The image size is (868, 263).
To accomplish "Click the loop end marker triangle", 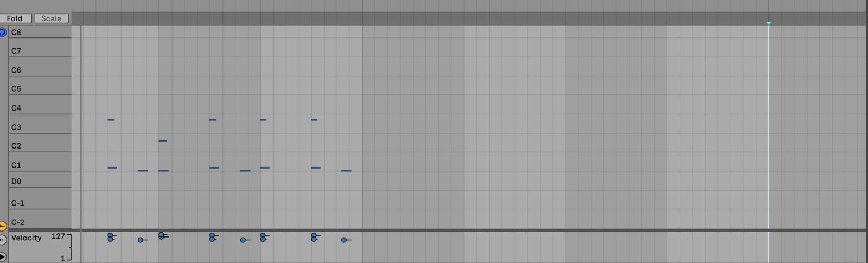I will click(x=768, y=23).
